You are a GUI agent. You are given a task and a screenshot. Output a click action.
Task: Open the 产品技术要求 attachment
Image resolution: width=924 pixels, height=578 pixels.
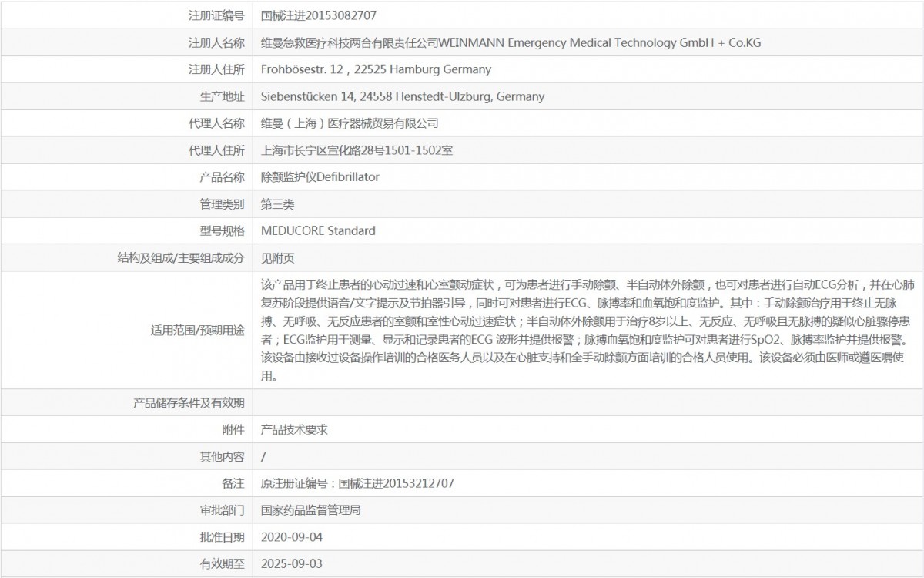coord(294,429)
